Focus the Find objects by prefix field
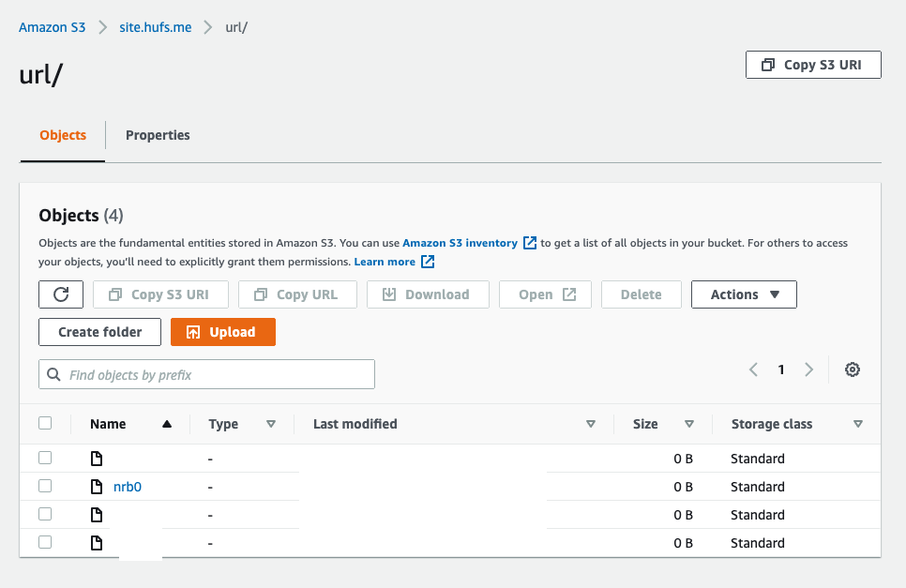This screenshot has height=588, width=906. pos(207,374)
